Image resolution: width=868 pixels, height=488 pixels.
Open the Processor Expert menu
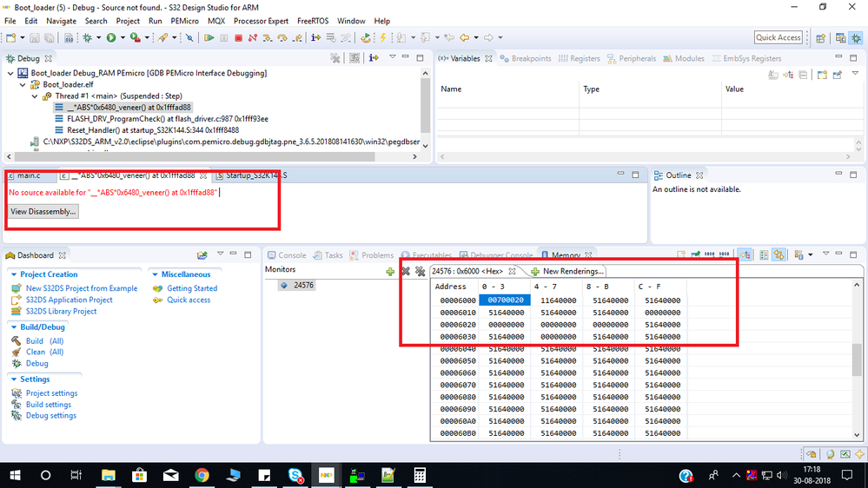pyautogui.click(x=261, y=21)
